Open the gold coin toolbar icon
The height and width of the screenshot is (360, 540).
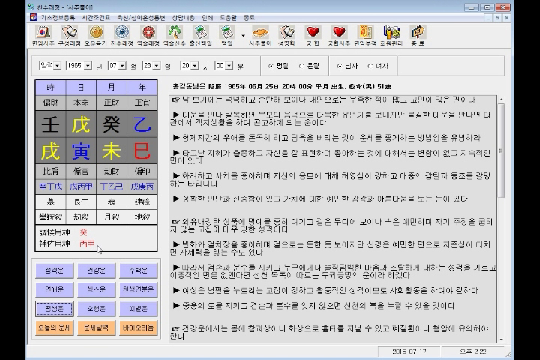(x=96, y=32)
